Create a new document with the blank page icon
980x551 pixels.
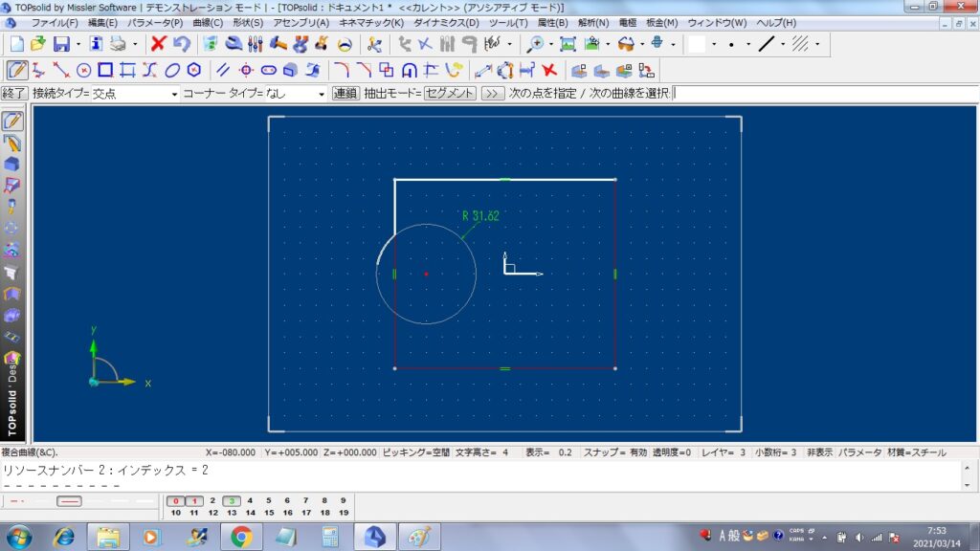17,44
